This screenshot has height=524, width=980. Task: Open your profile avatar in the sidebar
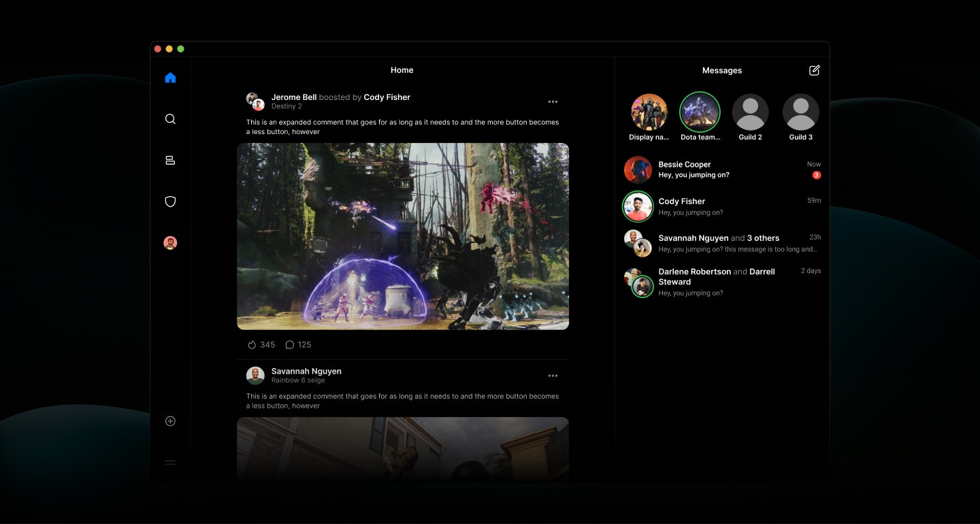170,242
